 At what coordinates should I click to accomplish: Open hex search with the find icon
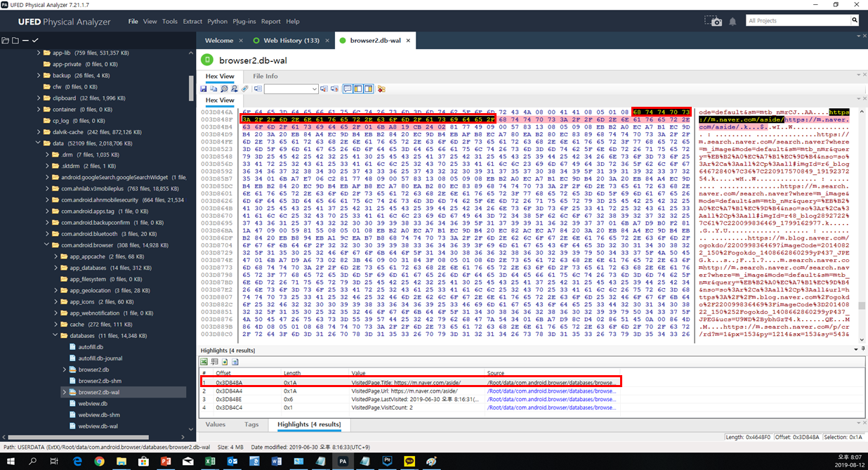(224, 89)
